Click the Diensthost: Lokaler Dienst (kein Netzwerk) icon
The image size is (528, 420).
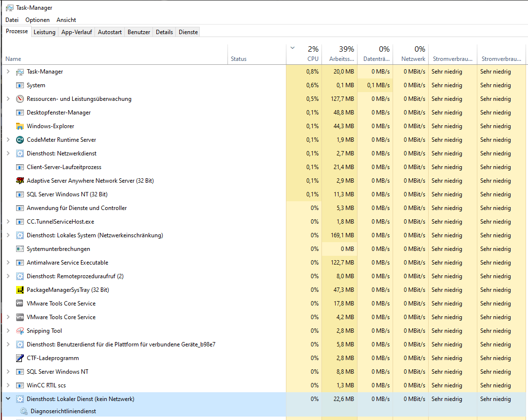tap(20, 399)
